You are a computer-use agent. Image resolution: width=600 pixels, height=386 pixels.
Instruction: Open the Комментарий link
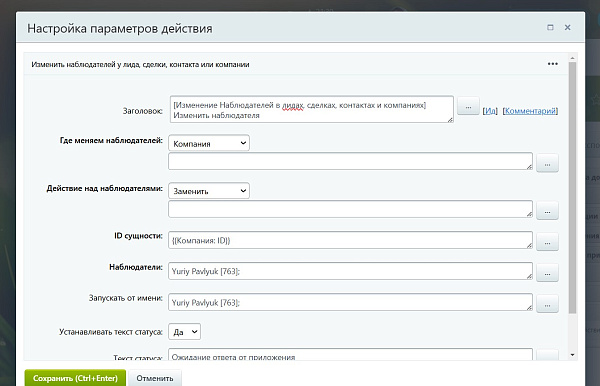(530, 111)
